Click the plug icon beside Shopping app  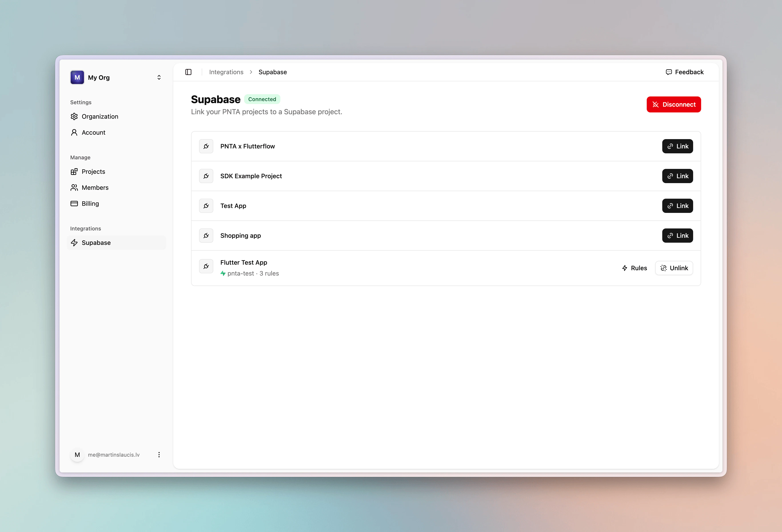click(x=206, y=236)
